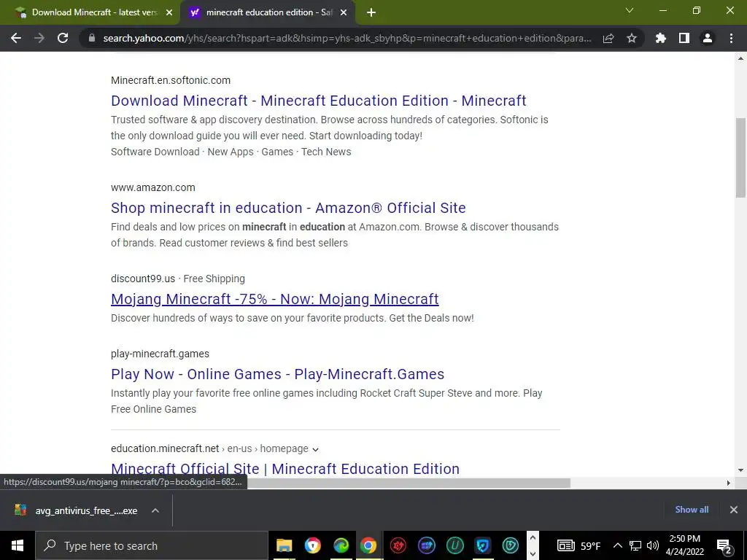Click the vertical page scrollbar thumb
The width and height of the screenshot is (747, 560).
tap(740, 157)
